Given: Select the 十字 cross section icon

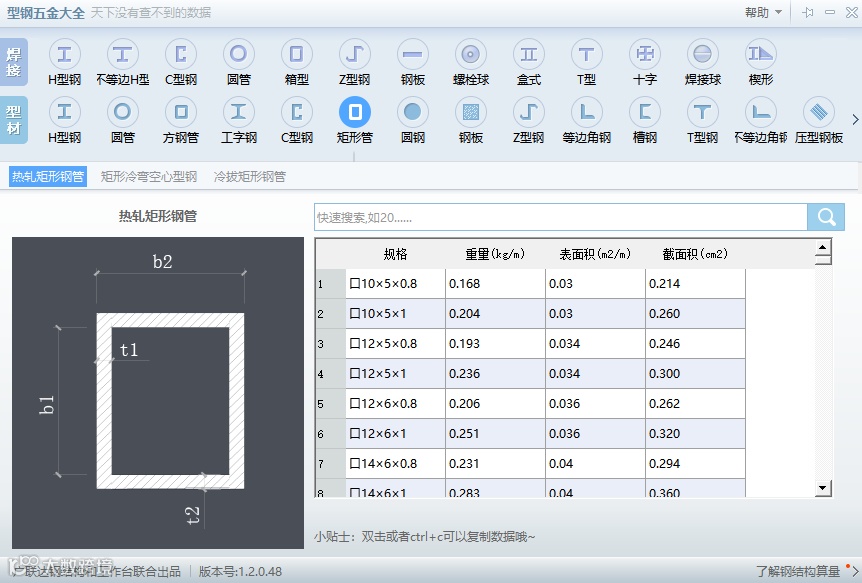Looking at the screenshot, I should (x=645, y=62).
